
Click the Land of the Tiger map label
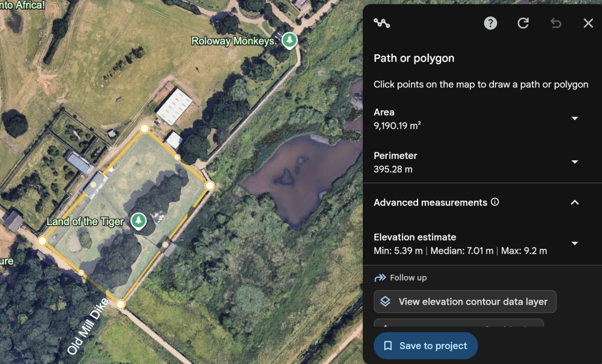coord(85,221)
